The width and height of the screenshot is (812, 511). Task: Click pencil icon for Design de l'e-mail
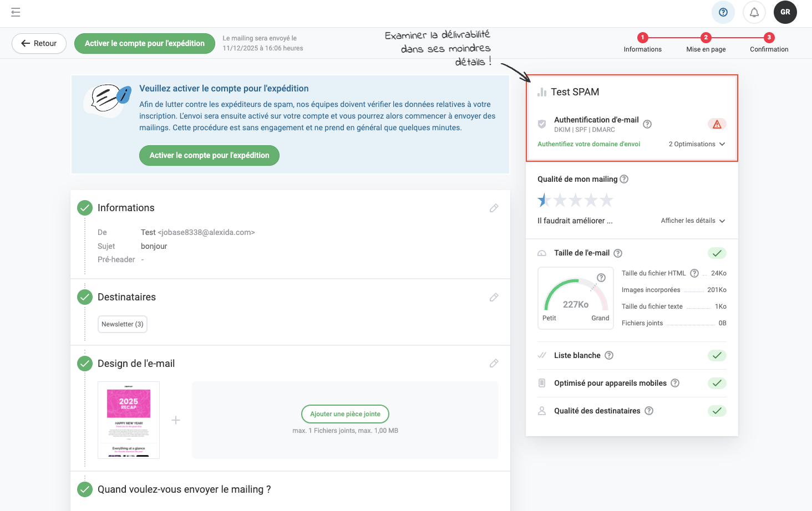(494, 364)
